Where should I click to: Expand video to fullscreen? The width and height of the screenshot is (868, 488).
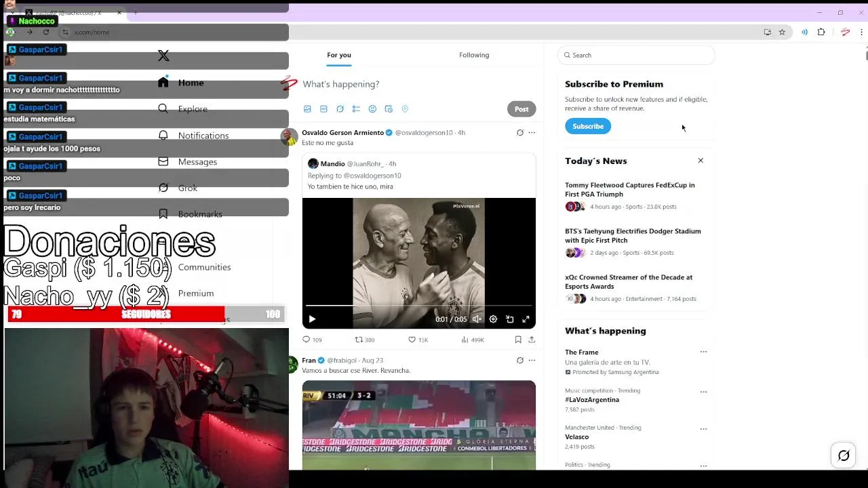[526, 319]
